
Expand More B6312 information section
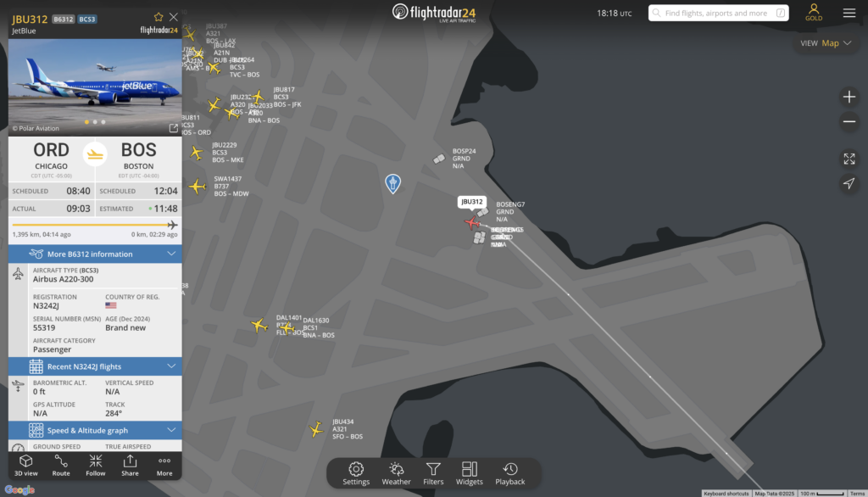click(x=95, y=254)
